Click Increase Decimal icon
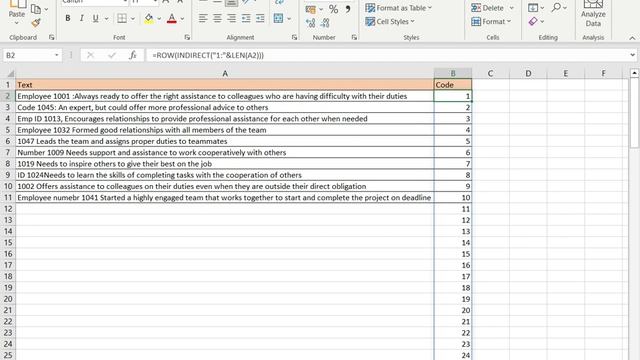 pyautogui.click(x=310, y=23)
